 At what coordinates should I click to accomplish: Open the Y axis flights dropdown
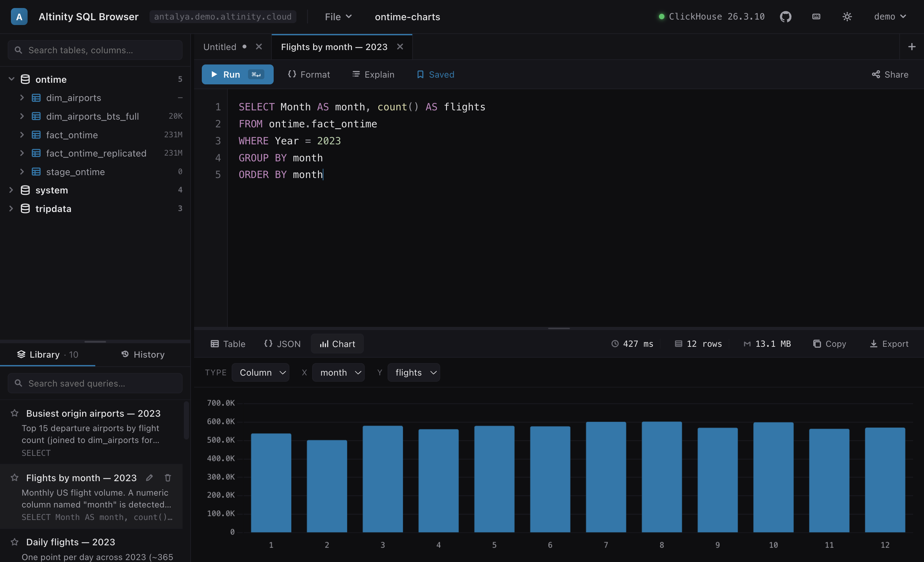414,372
